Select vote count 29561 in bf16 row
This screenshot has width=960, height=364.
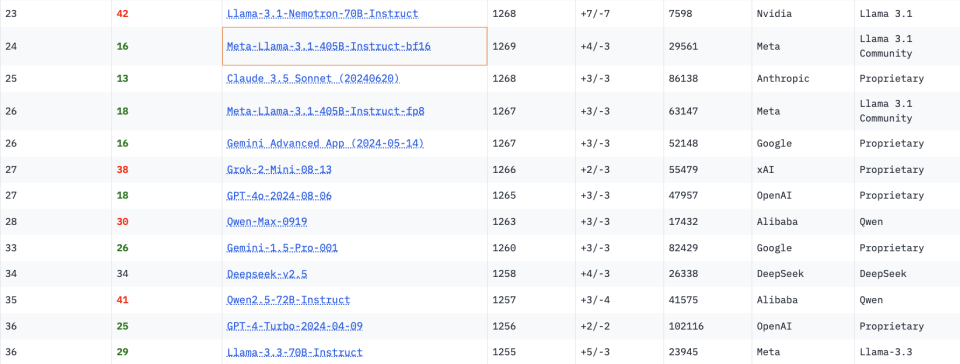click(683, 46)
